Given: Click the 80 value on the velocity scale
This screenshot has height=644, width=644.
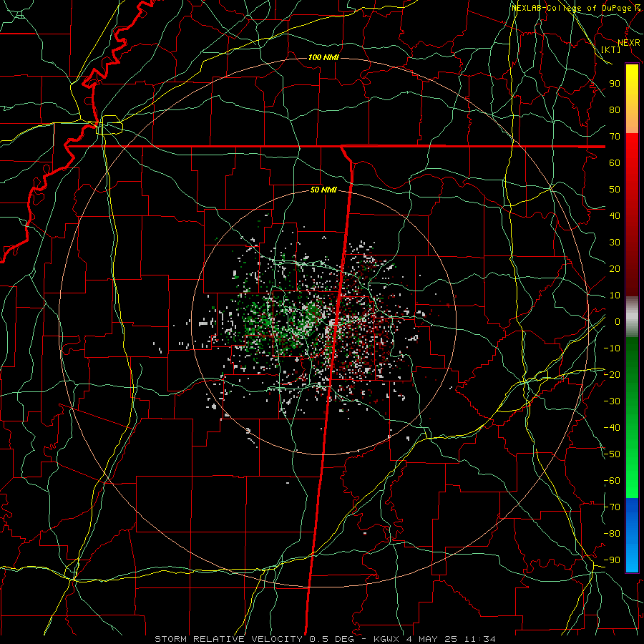Looking at the screenshot, I should [x=615, y=109].
